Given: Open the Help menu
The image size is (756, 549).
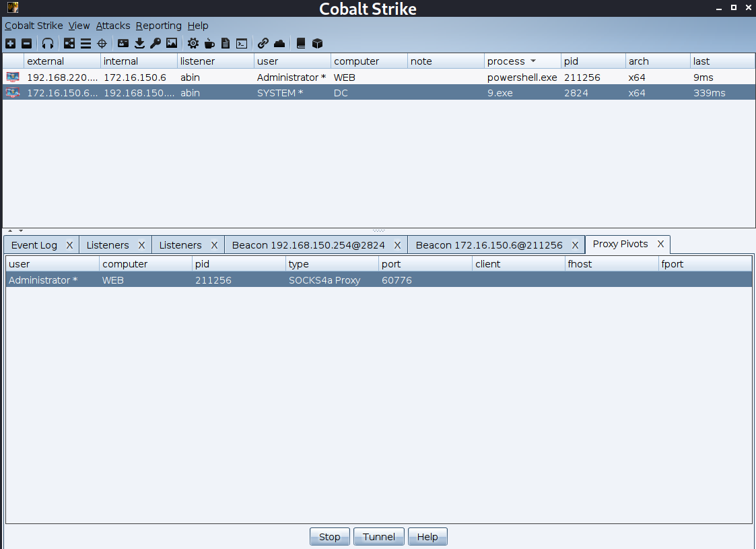Looking at the screenshot, I should (198, 26).
